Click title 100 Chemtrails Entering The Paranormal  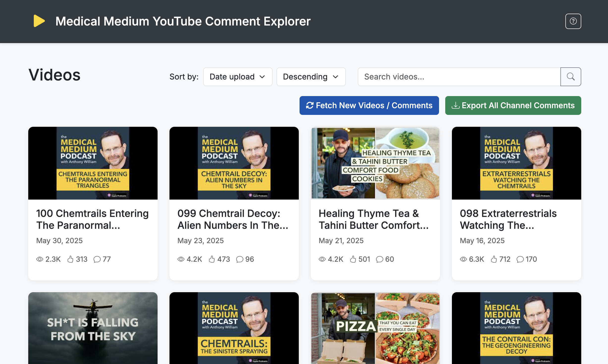pos(92,219)
